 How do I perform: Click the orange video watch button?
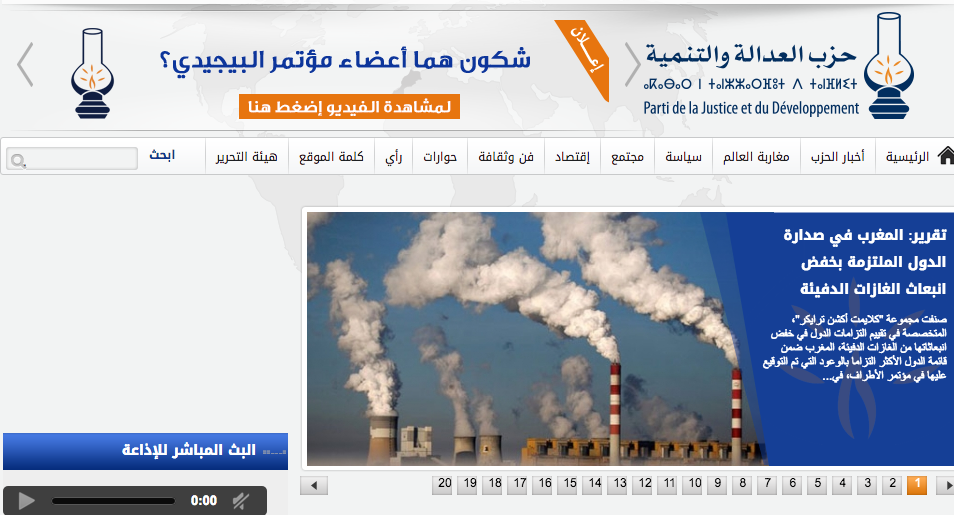[x=349, y=107]
